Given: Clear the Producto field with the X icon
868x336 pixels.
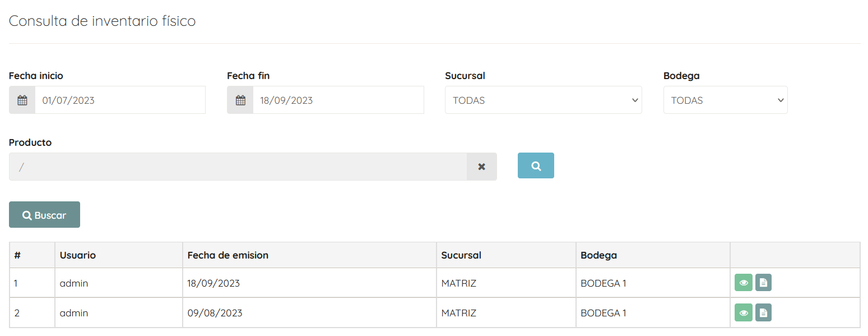Looking at the screenshot, I should 481,167.
